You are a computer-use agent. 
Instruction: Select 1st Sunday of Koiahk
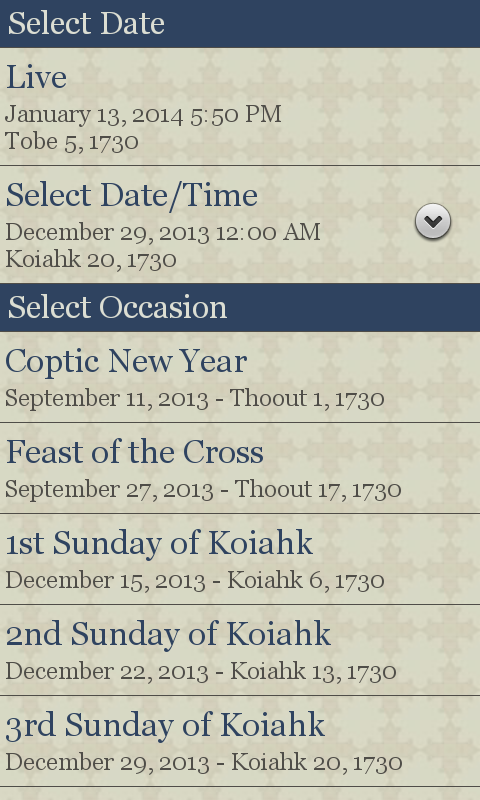point(240,559)
